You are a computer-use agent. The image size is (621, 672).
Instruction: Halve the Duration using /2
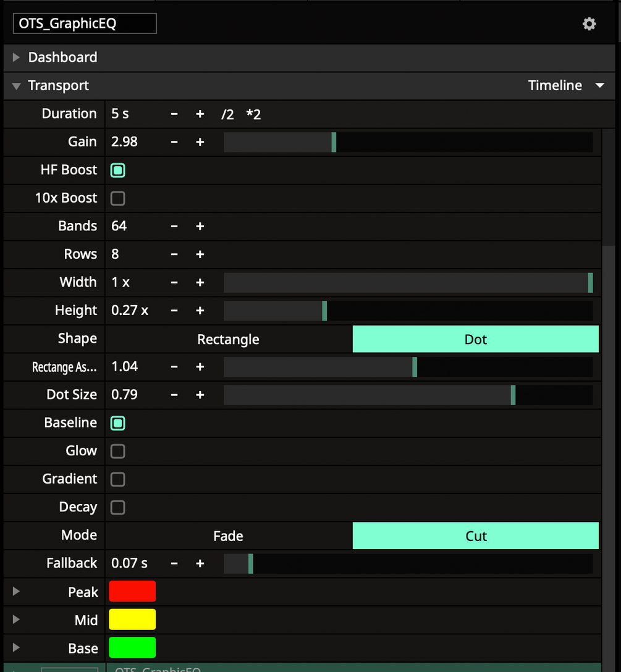[227, 114]
